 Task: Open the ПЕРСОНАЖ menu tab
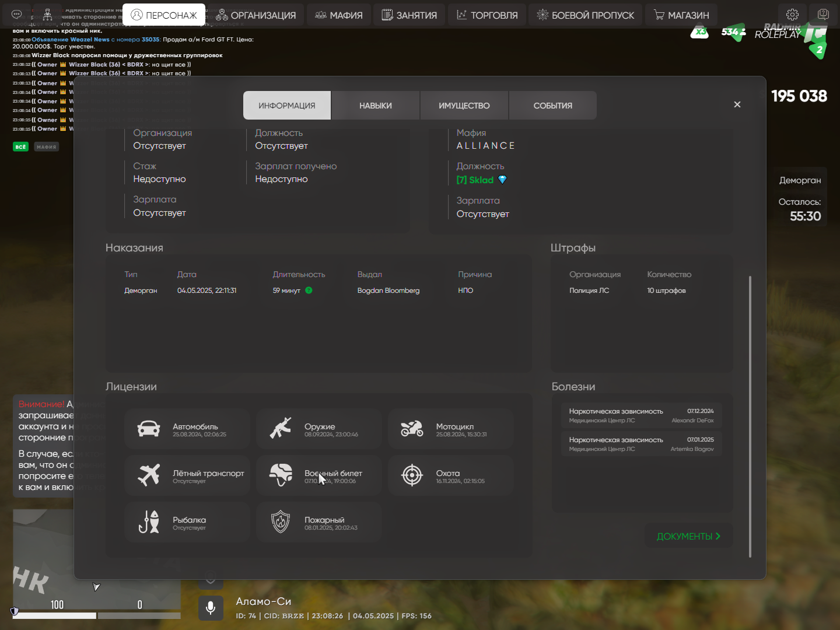164,15
